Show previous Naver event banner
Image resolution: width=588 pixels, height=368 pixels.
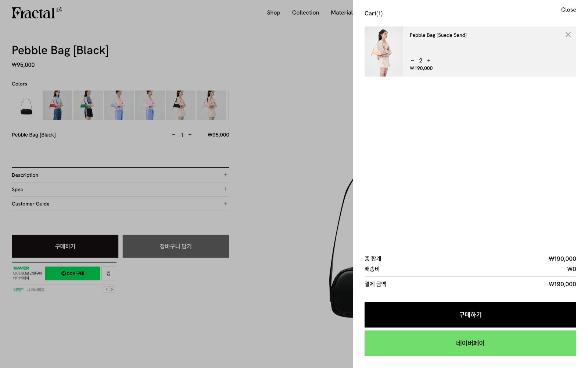coord(107,289)
